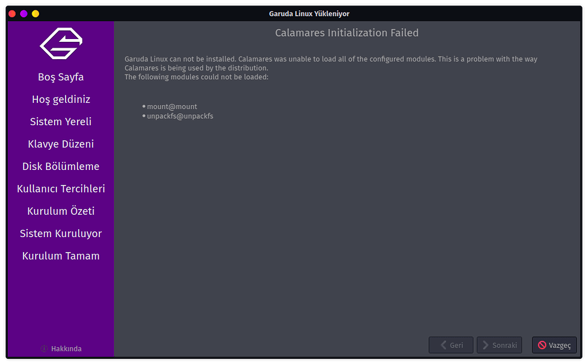Click the Garuda Linux logo in the sidebar
588x364 pixels.
point(60,43)
